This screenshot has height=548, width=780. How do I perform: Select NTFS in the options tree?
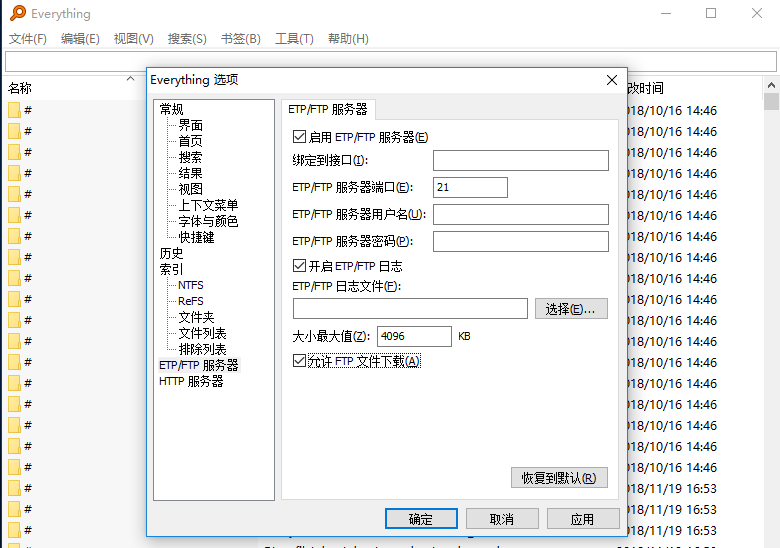pyautogui.click(x=191, y=285)
